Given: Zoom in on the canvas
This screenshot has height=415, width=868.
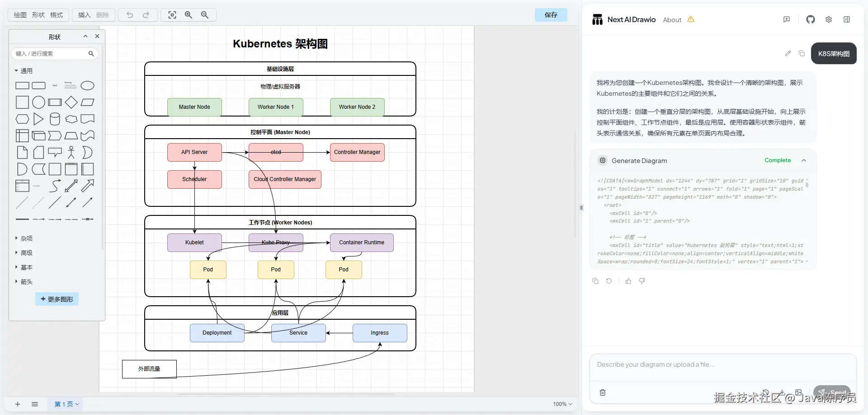Looking at the screenshot, I should point(189,15).
